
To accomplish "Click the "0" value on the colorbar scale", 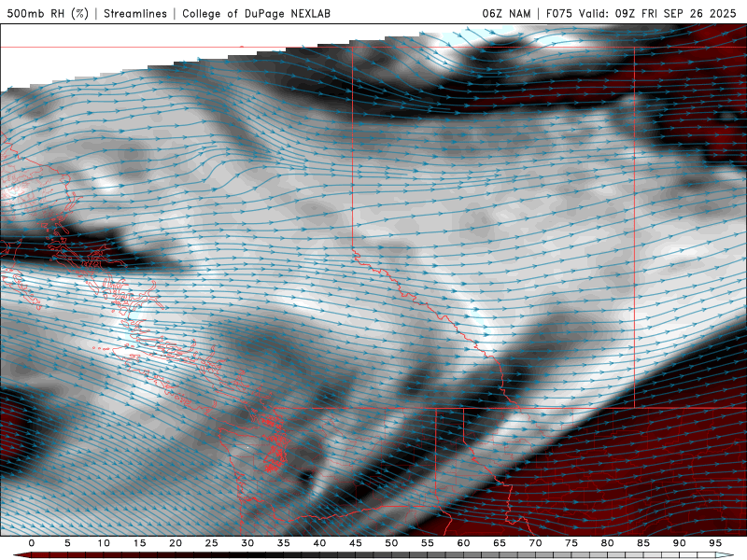I will coord(32,543).
